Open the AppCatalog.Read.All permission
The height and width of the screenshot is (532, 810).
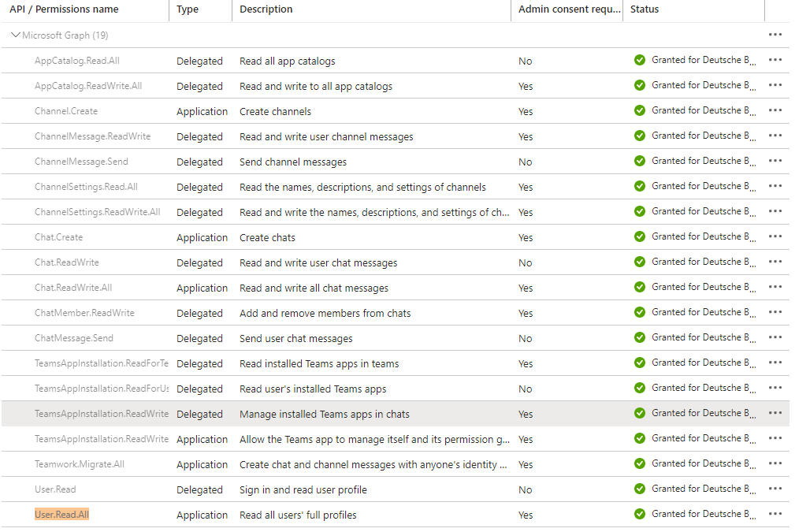click(x=77, y=61)
